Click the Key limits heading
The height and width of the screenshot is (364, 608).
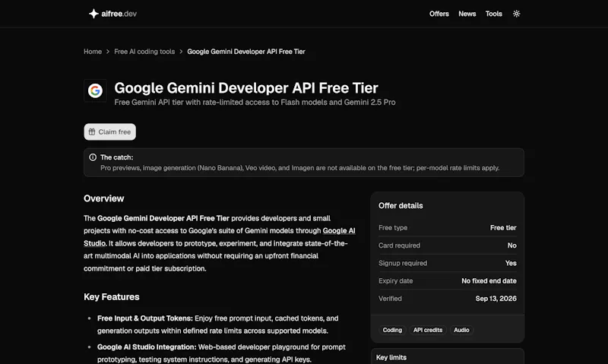coord(391,357)
